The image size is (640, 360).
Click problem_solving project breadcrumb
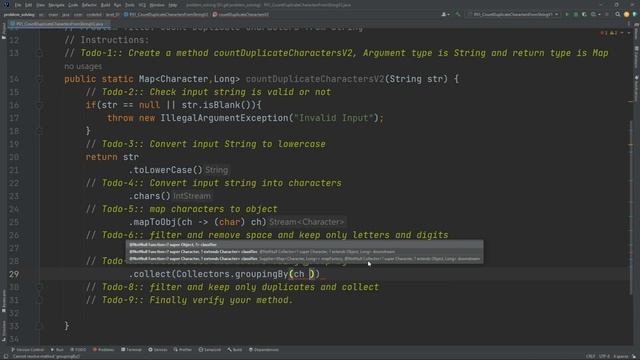[x=19, y=15]
